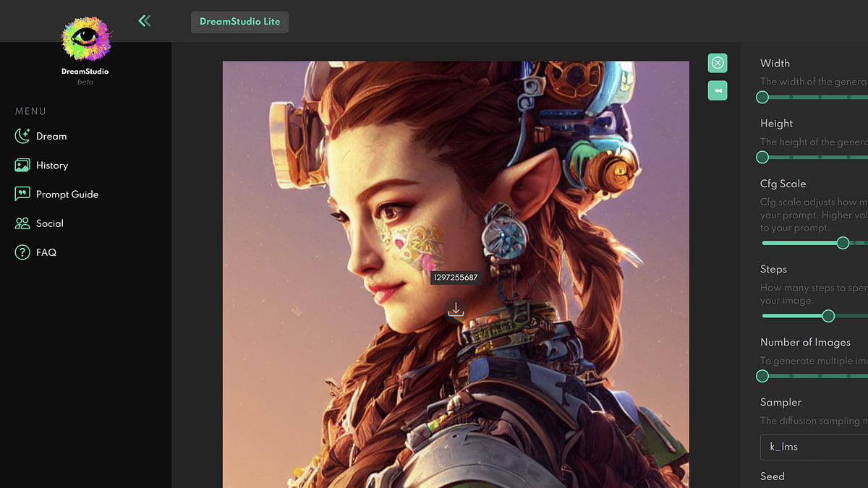Click the beta label under DreamStudio

click(85, 82)
